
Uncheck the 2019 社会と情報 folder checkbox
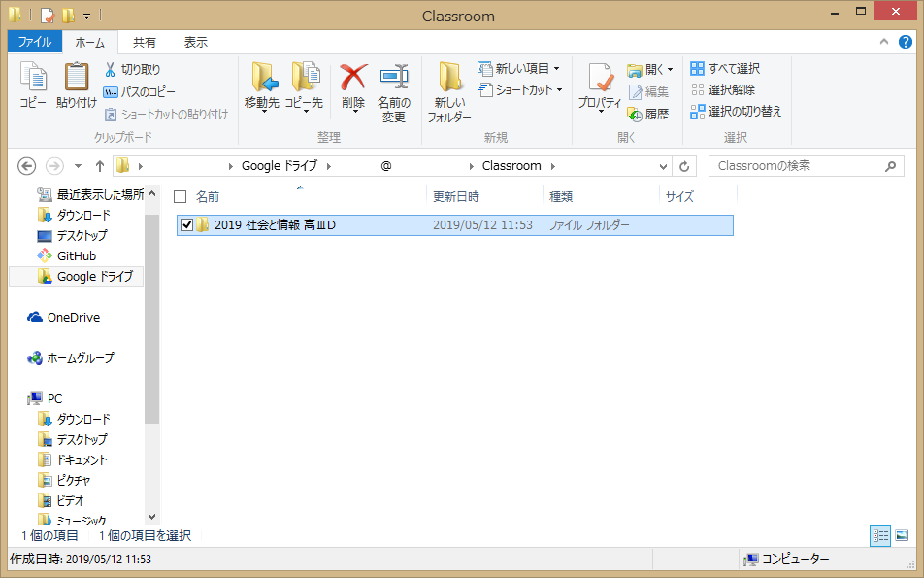click(x=187, y=225)
